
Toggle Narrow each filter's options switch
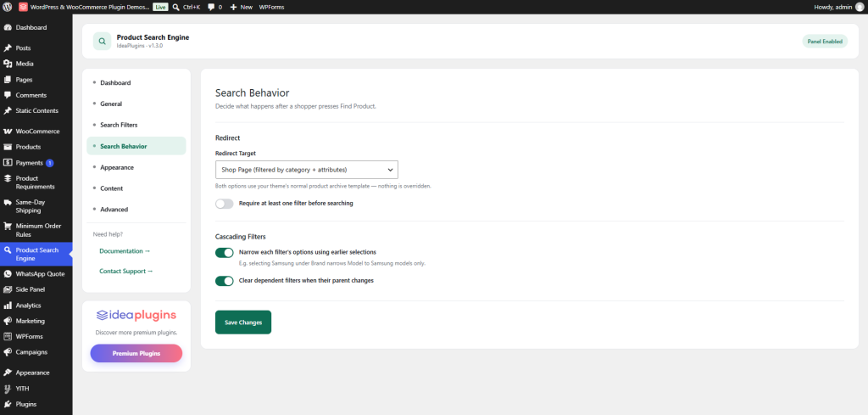coord(224,253)
